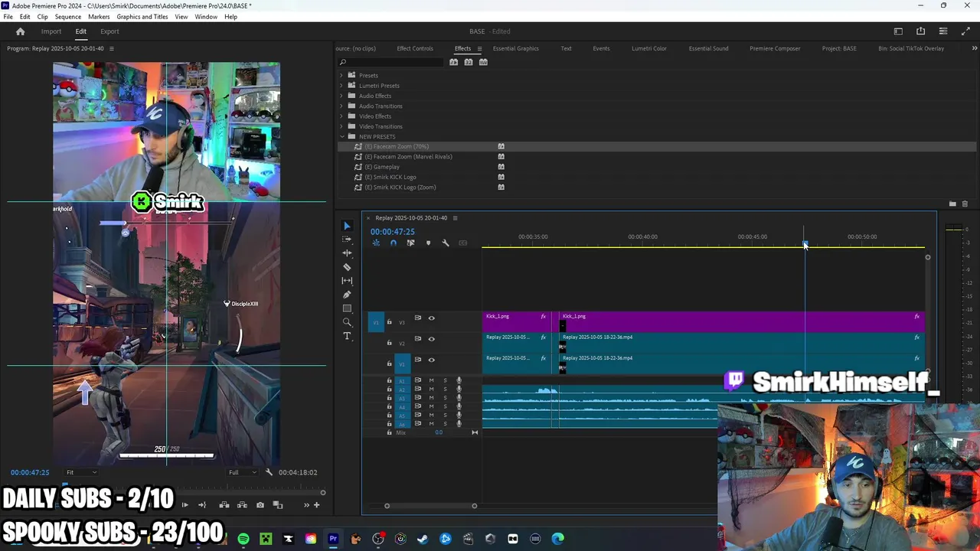Toggle the V2 track lock

click(389, 343)
